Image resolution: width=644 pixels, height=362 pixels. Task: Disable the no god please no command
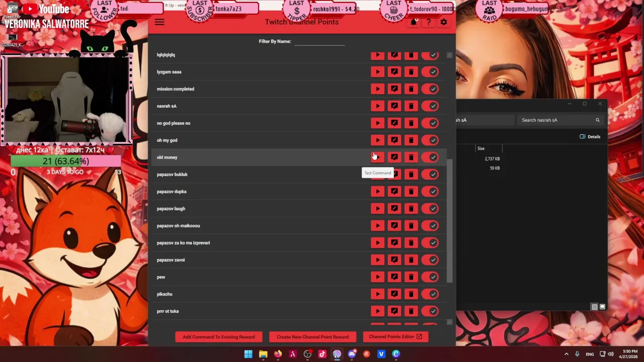(431, 123)
